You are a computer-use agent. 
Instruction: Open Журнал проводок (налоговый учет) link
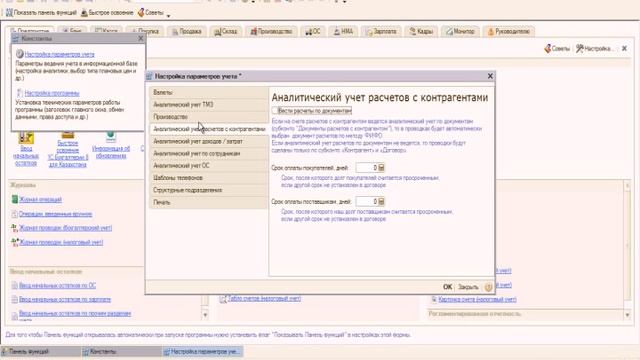coord(61,242)
